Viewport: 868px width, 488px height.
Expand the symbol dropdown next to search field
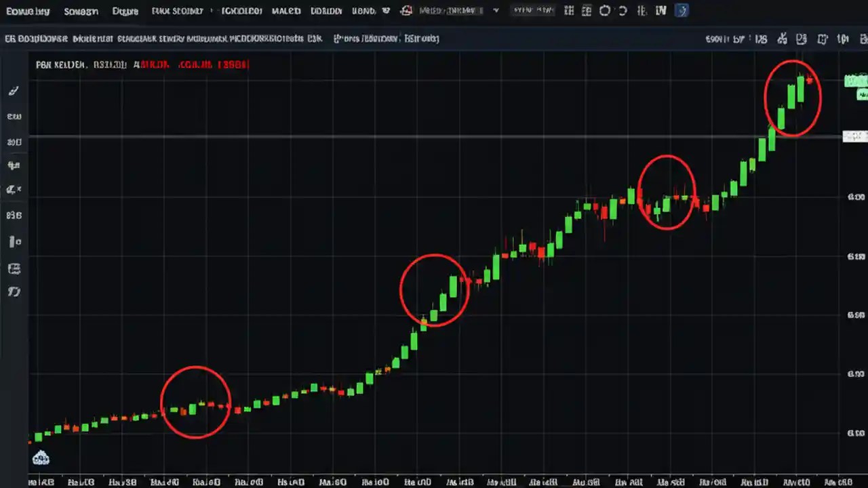pyautogui.click(x=495, y=10)
